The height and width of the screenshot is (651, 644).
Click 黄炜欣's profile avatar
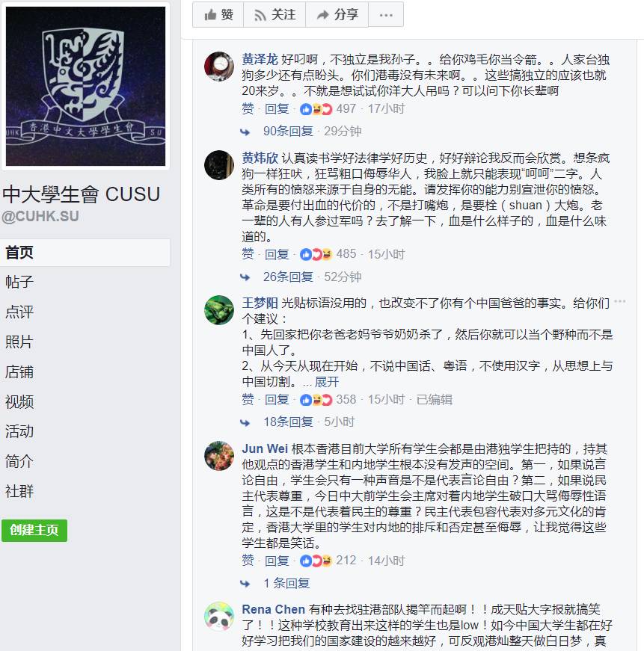click(219, 165)
